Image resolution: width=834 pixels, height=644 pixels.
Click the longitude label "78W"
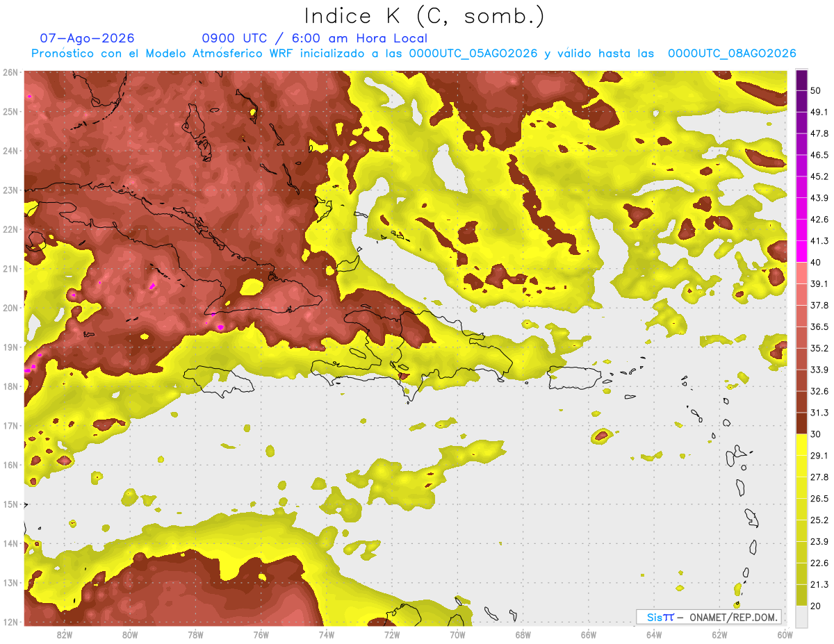(195, 634)
